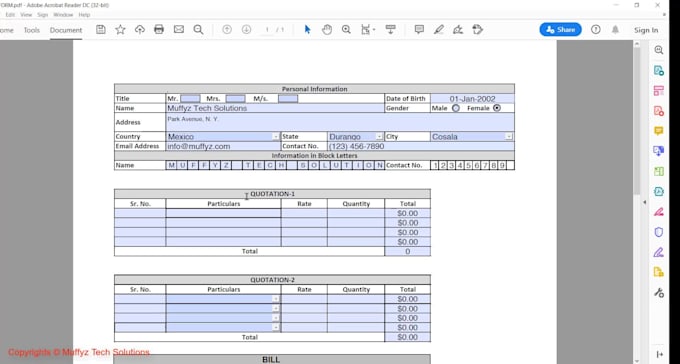
Task: Click the Address field
Action: (340, 122)
